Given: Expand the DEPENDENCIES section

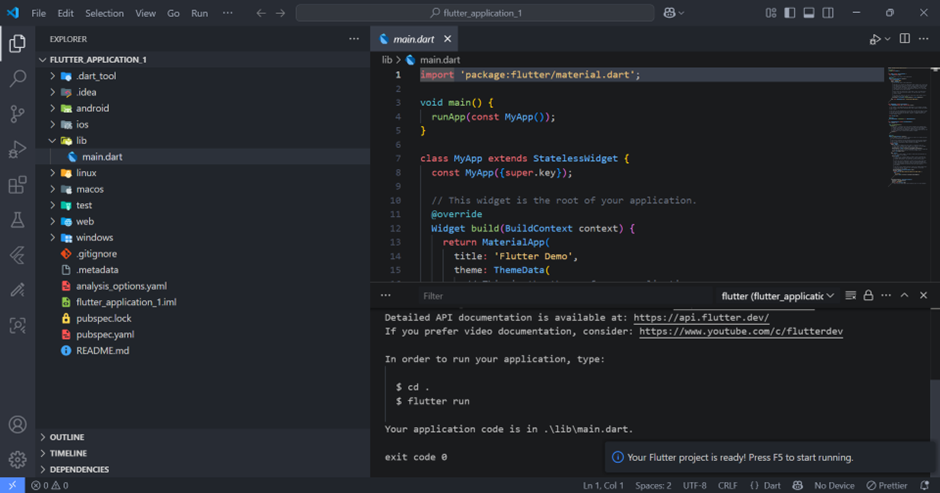Looking at the screenshot, I should pos(203,470).
